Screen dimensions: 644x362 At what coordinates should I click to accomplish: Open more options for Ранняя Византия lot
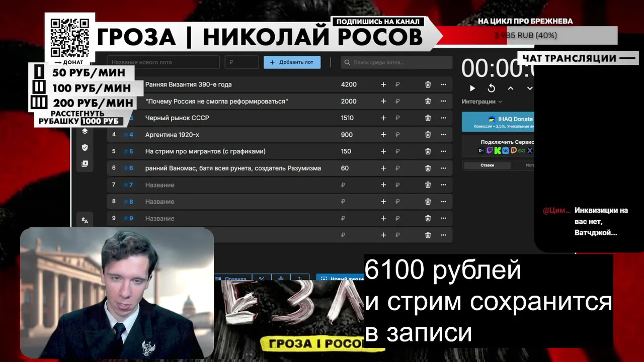443,84
